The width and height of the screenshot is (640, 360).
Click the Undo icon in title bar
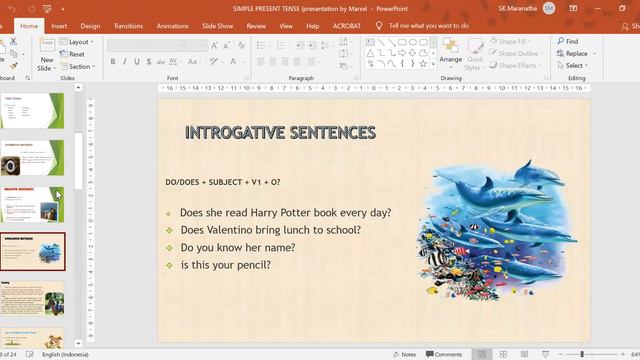12,9
